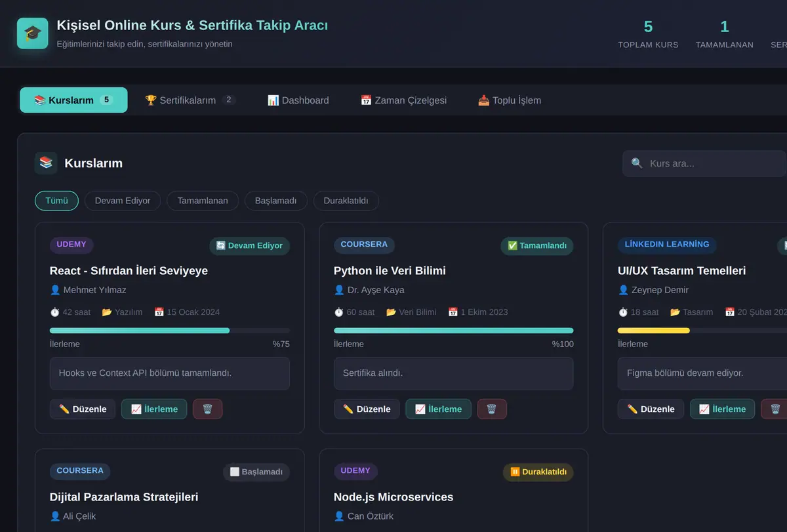Click instructor icon next to Dr. Ayşe Kaya
Image resolution: width=787 pixels, height=532 pixels.
(339, 290)
